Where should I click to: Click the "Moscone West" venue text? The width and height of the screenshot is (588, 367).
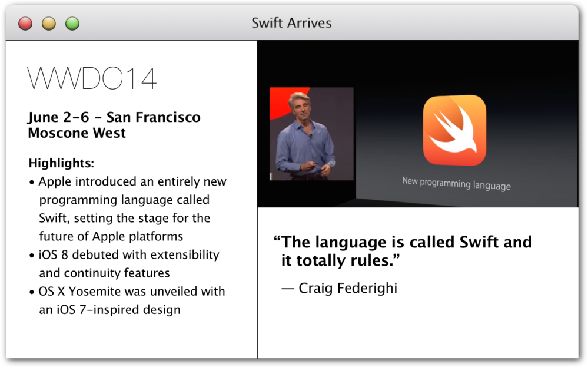(77, 133)
